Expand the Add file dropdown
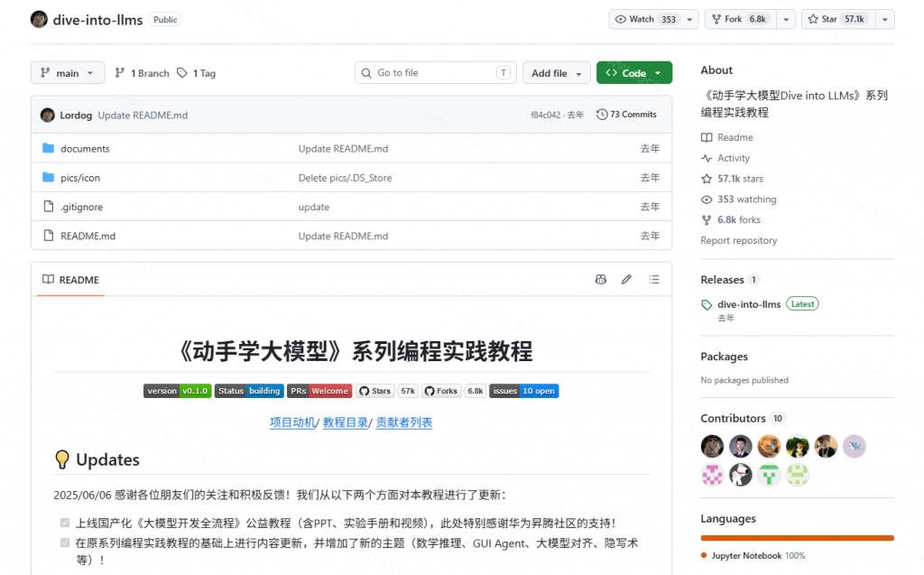Screen dimensions: 924x575 pos(556,72)
